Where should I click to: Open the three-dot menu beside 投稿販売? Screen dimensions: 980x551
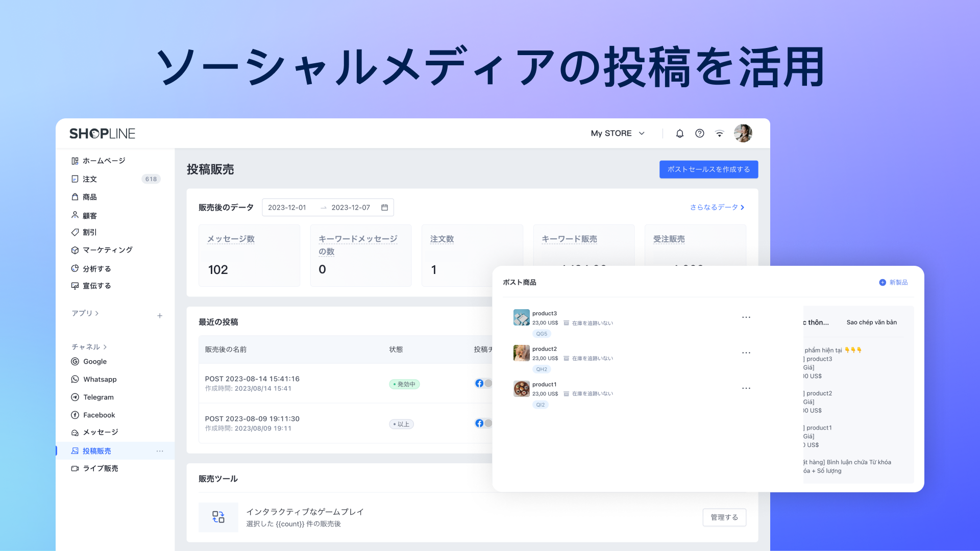tap(160, 451)
